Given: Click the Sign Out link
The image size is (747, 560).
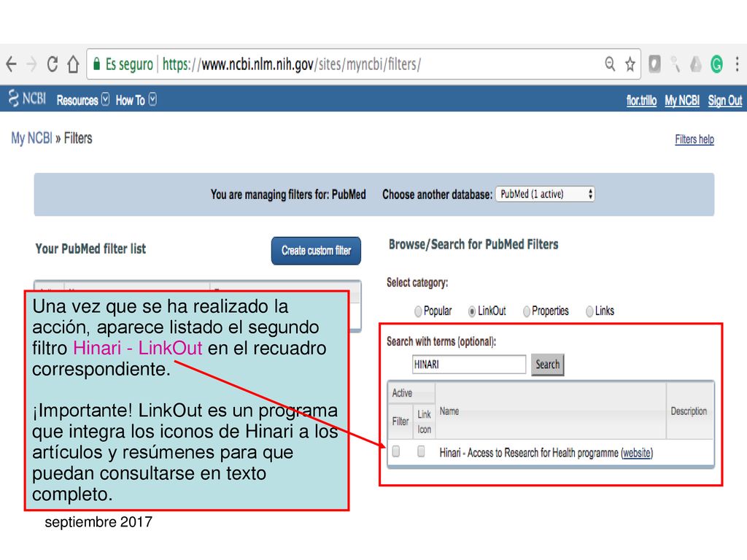Looking at the screenshot, I should [x=724, y=101].
